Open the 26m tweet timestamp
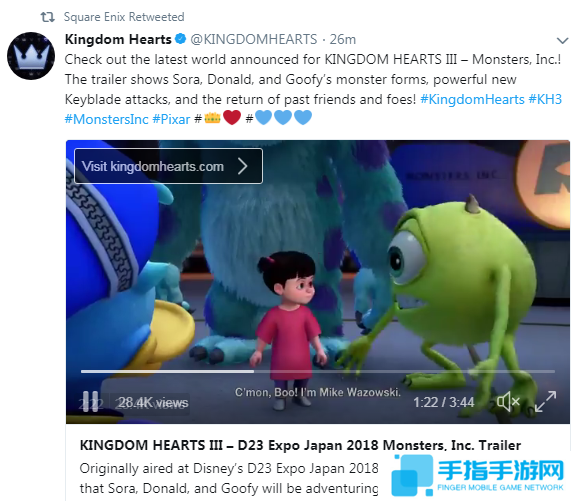The width and height of the screenshot is (578, 501). click(x=342, y=39)
